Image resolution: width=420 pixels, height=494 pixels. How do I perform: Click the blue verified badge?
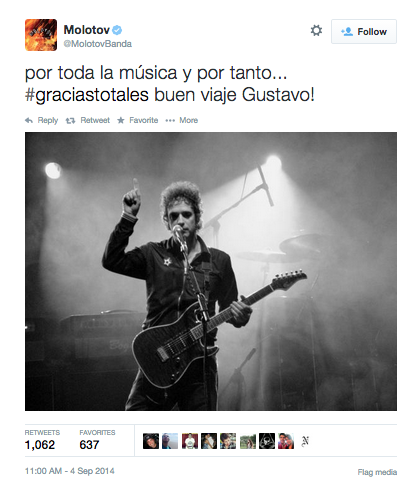tap(117, 30)
